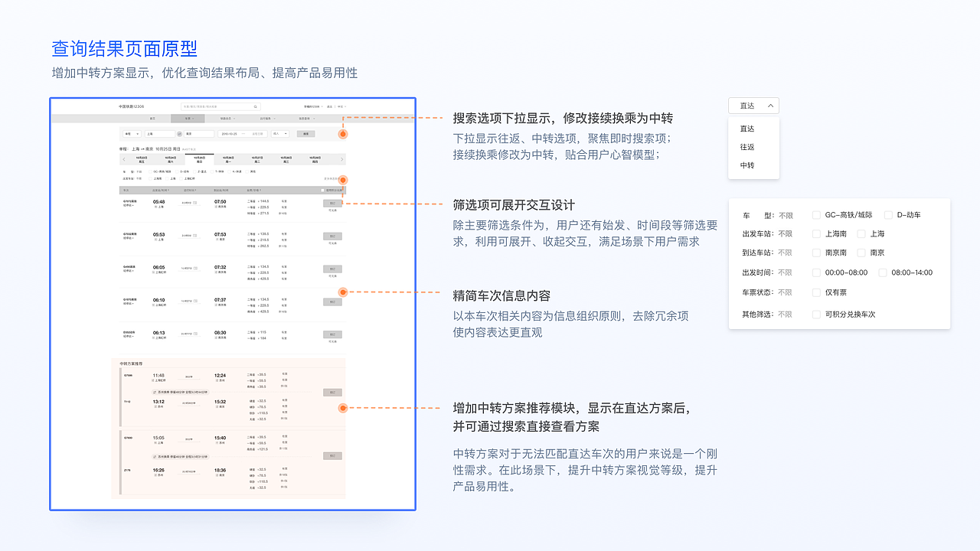Click the orange marker on the transfer plan module
The height and width of the screenshot is (551, 980).
(343, 408)
